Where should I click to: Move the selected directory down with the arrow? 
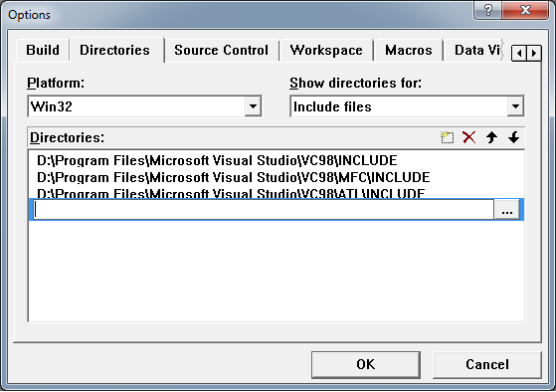pyautogui.click(x=513, y=137)
